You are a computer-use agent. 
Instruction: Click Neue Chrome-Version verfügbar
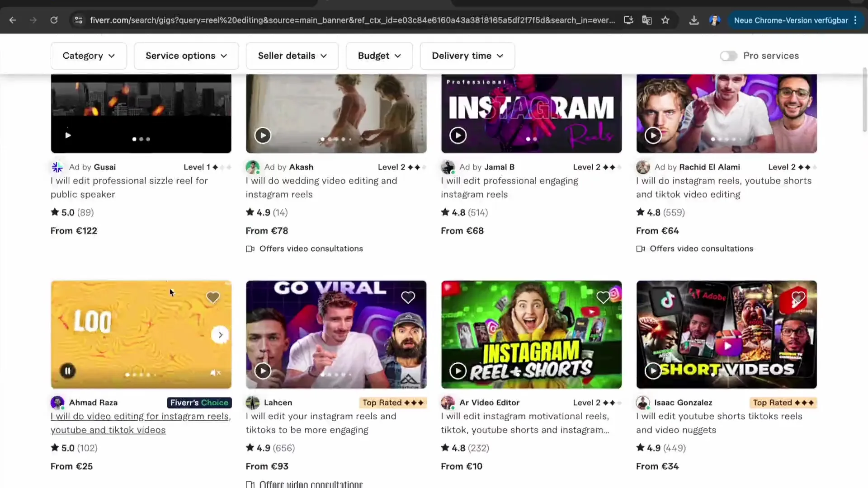point(791,20)
